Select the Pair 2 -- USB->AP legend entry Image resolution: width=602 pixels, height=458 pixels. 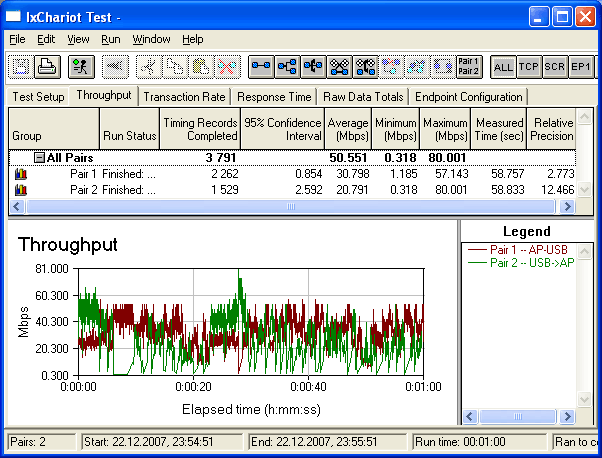point(521,263)
